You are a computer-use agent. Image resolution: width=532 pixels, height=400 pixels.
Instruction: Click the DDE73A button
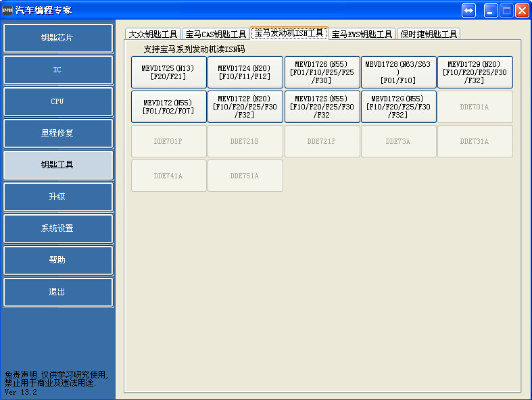coord(399,141)
